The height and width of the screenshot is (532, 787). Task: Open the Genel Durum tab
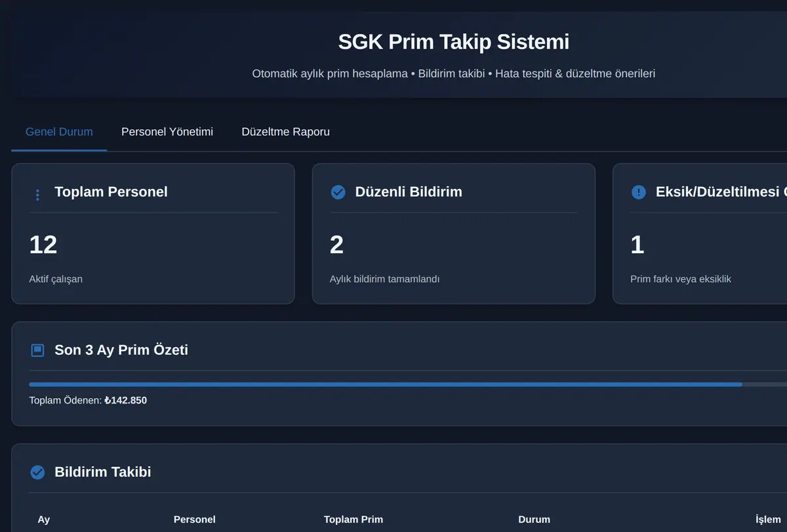(59, 132)
